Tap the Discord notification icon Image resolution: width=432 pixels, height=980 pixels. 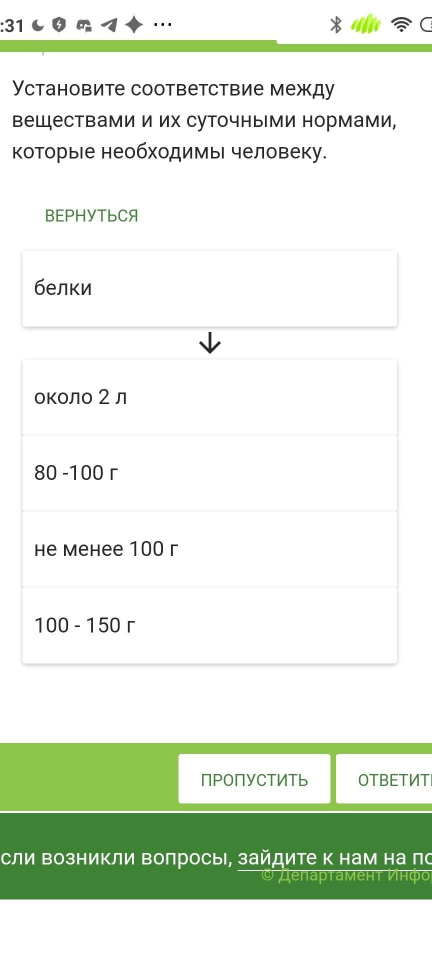(x=83, y=25)
